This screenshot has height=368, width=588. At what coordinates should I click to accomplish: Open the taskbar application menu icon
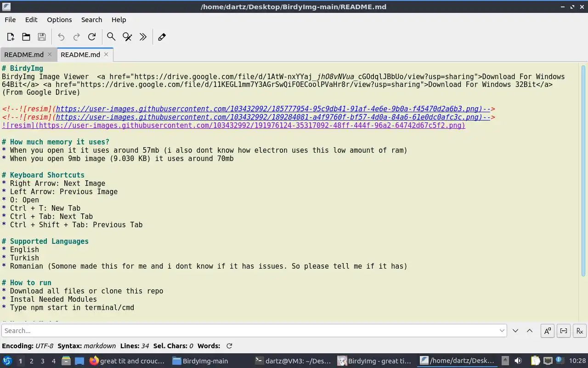point(7,361)
